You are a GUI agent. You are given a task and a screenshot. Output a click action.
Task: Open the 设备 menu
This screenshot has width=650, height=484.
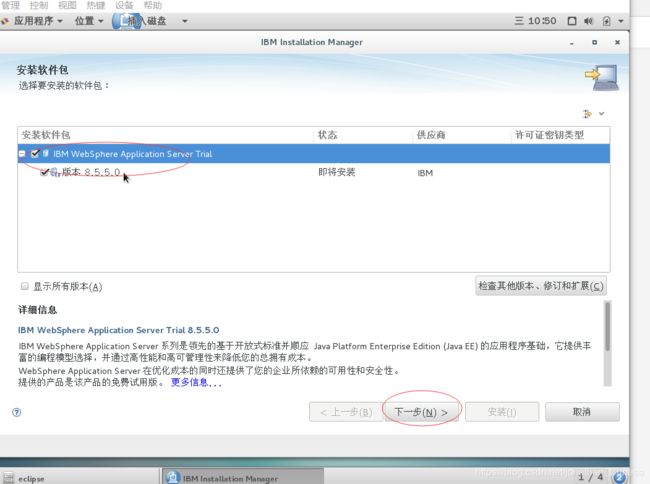click(x=124, y=5)
